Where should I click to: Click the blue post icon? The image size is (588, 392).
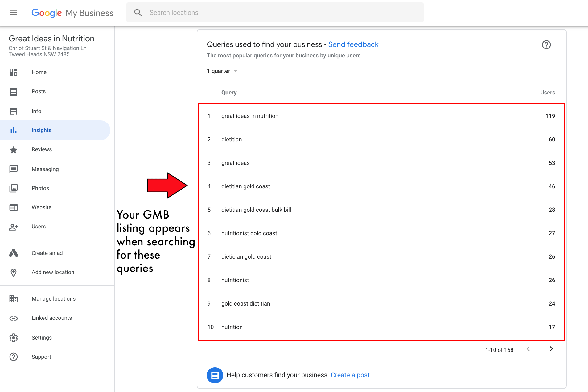pyautogui.click(x=215, y=375)
